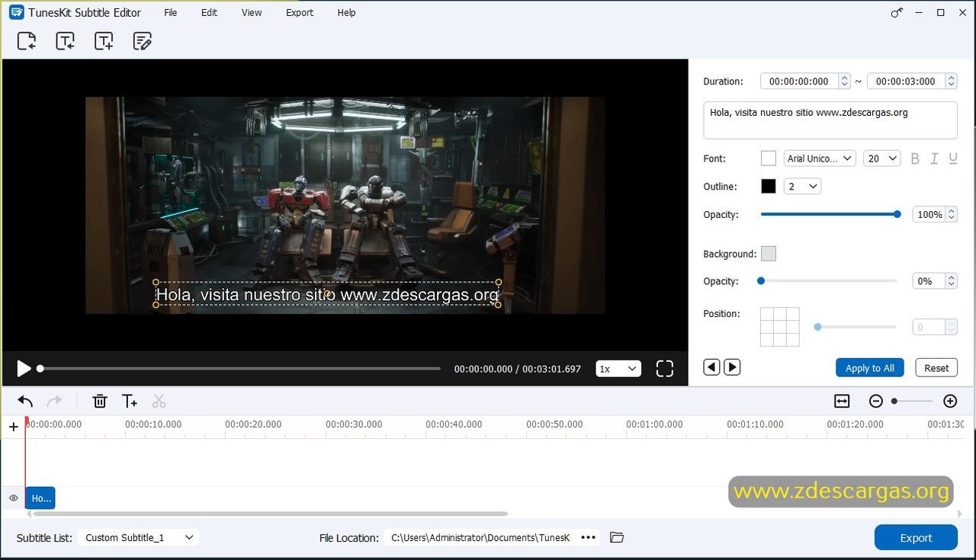Click the font opacity slider
The height and width of the screenshot is (560, 976).
pyautogui.click(x=830, y=214)
